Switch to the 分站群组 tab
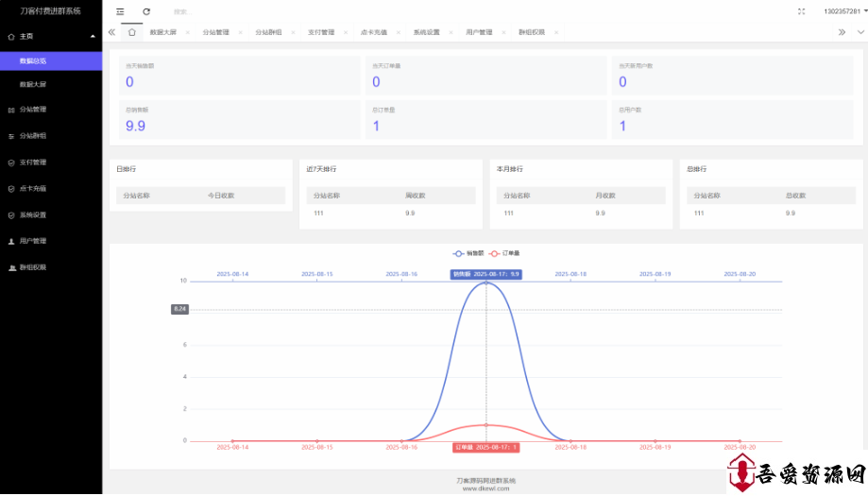The height and width of the screenshot is (496, 868). tap(268, 33)
